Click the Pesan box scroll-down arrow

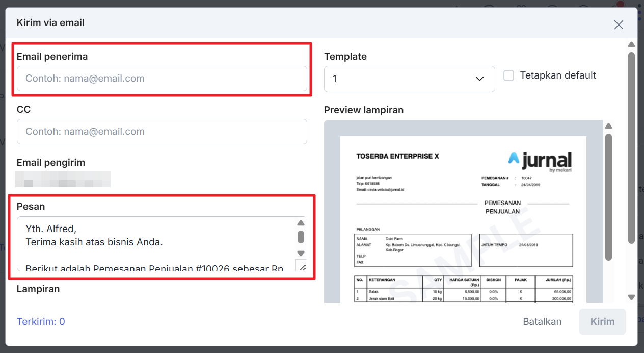[301, 254]
